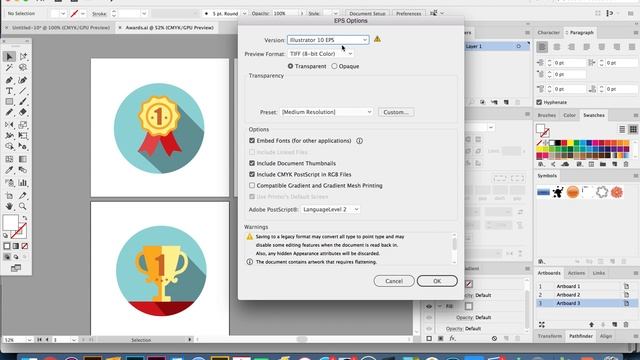Click Document Setup button

[367, 13]
